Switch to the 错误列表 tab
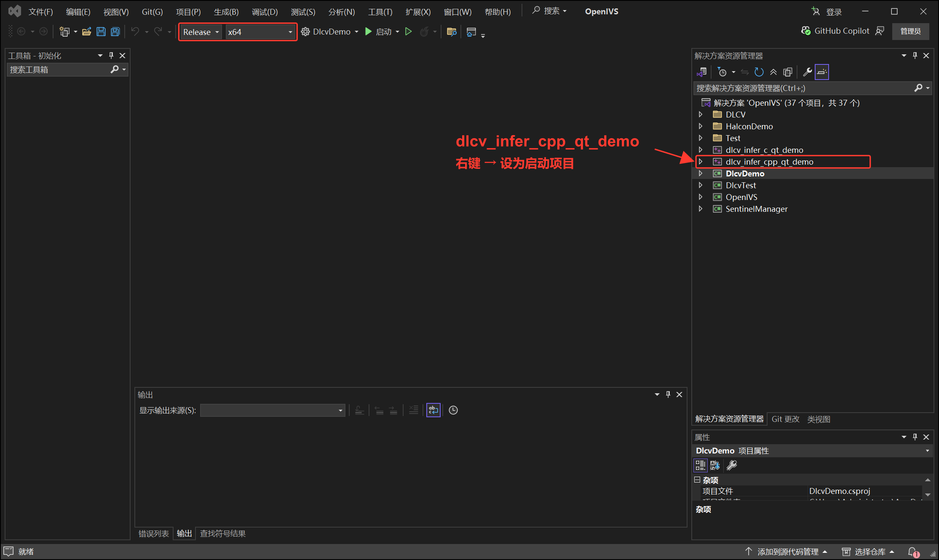The image size is (939, 560). pos(154,533)
